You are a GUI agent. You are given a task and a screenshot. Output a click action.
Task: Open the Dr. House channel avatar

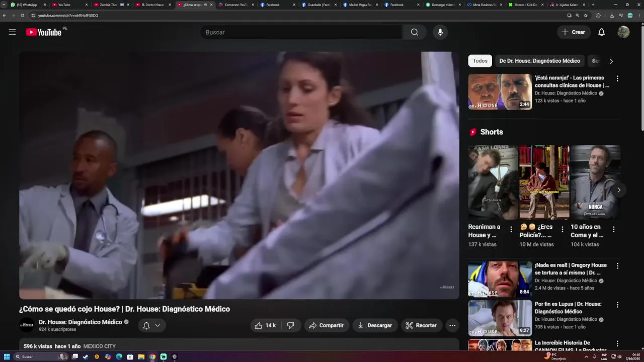pos(27,325)
